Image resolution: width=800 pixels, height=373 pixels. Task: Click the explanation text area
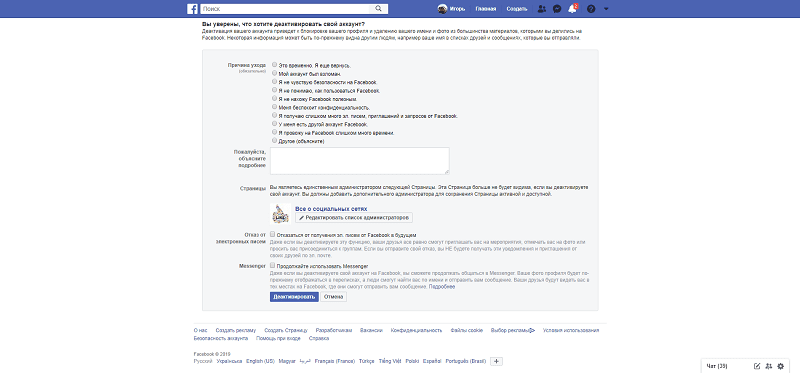pyautogui.click(x=360, y=161)
